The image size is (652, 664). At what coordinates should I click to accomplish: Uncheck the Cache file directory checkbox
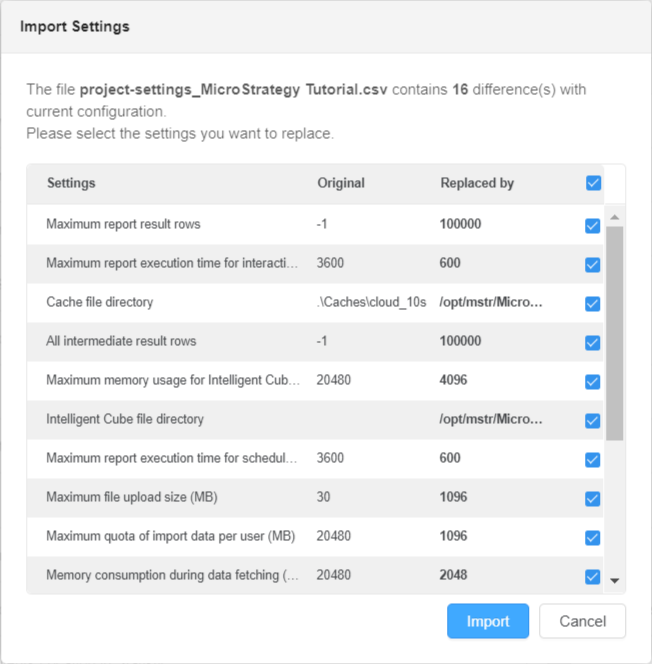click(x=592, y=303)
